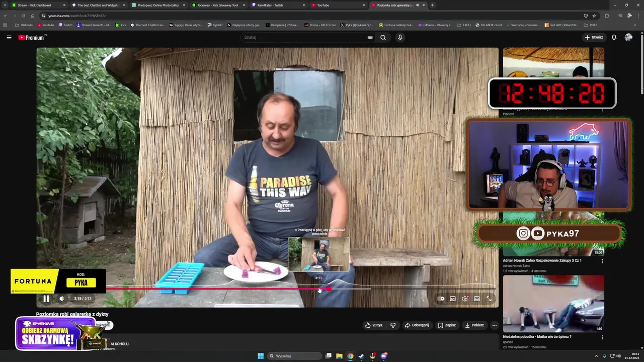Mute the video volume speaker icon
Image resolution: width=644 pixels, height=362 pixels.
tap(62, 299)
